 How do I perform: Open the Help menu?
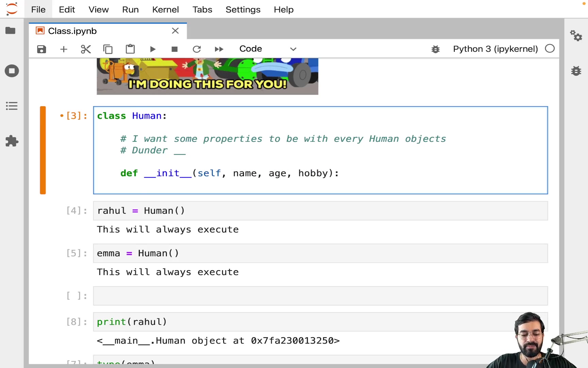click(x=284, y=10)
